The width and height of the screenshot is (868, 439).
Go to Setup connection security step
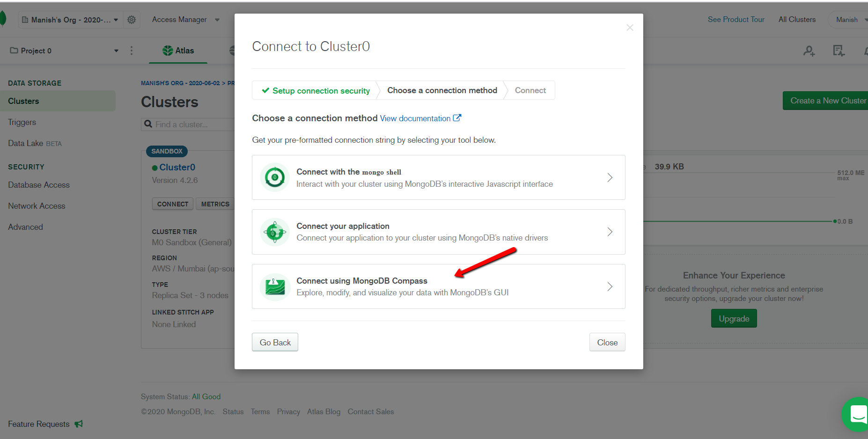(x=316, y=91)
